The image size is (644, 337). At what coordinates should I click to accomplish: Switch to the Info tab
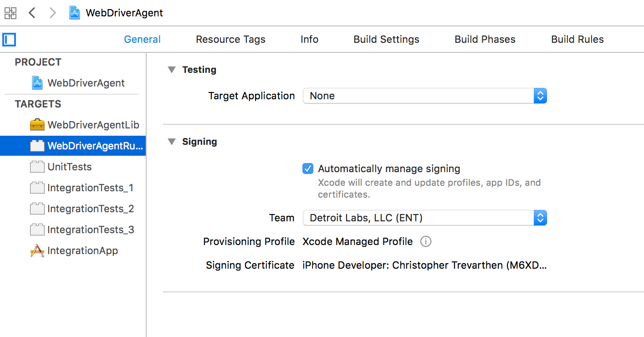click(x=309, y=39)
